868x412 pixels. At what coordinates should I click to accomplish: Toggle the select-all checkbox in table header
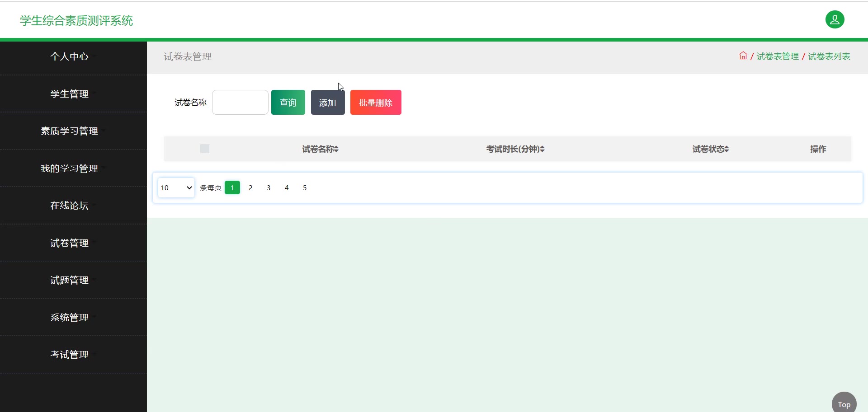205,149
